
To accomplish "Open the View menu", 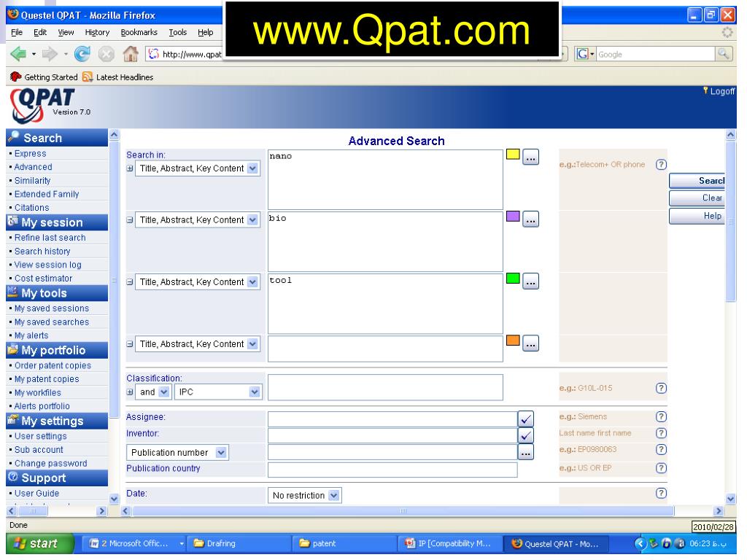I will click(66, 32).
